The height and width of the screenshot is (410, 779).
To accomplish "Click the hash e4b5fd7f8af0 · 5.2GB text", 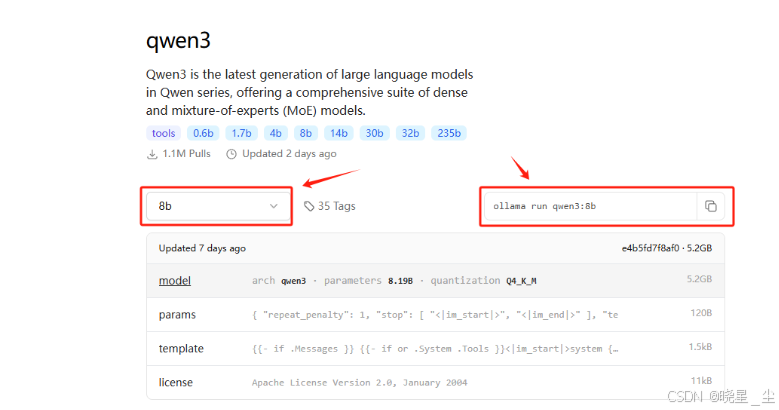I will pyautogui.click(x=667, y=248).
